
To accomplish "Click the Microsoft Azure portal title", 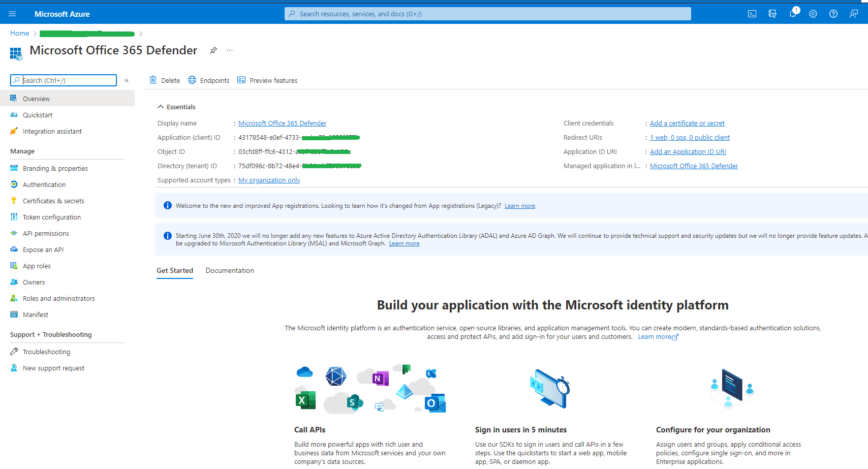I will pos(62,14).
